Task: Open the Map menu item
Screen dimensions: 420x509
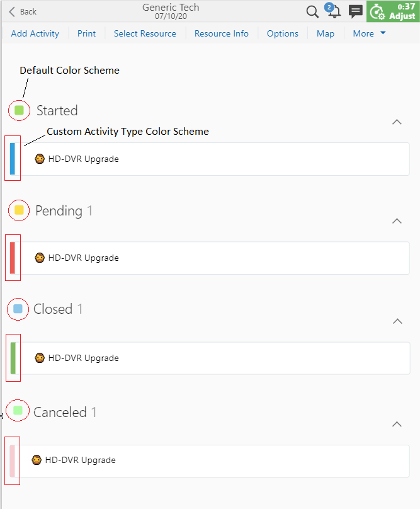Action: tap(326, 33)
